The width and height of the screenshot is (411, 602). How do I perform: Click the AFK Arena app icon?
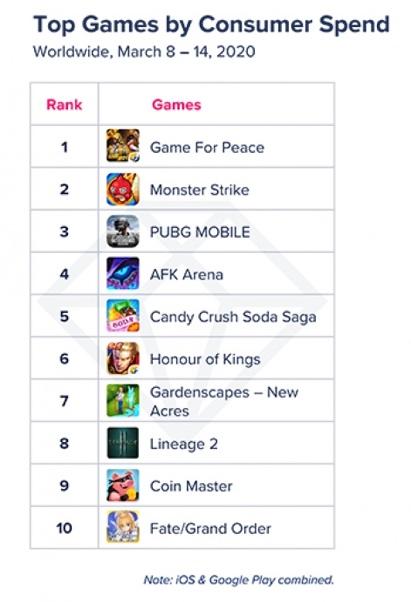coord(123,273)
